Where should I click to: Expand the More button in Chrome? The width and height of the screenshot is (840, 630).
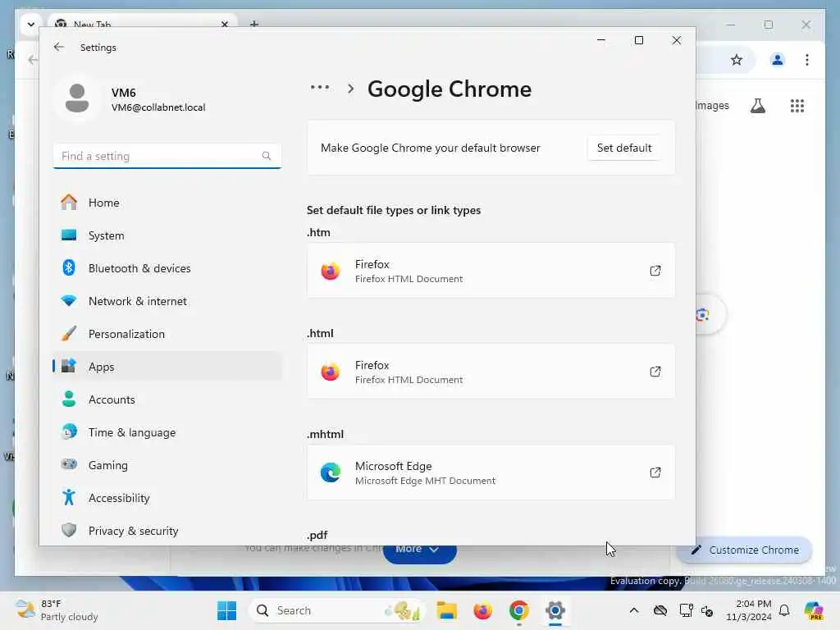pyautogui.click(x=419, y=552)
